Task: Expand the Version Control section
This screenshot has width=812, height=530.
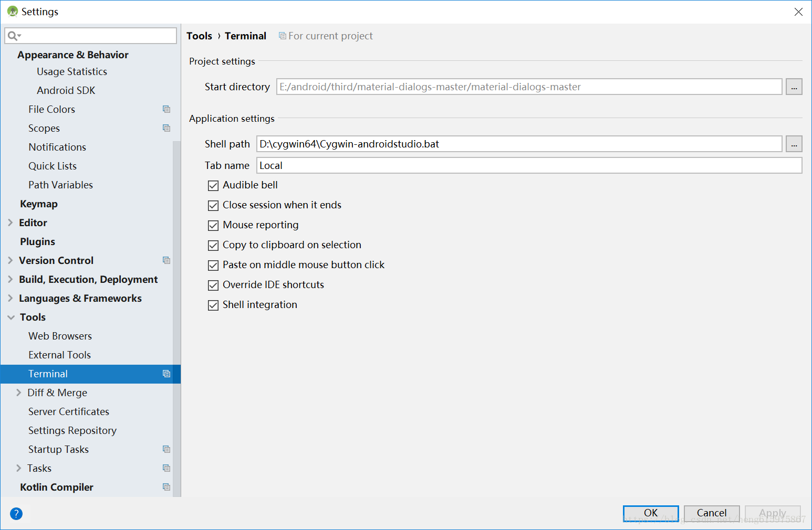Action: pyautogui.click(x=11, y=260)
